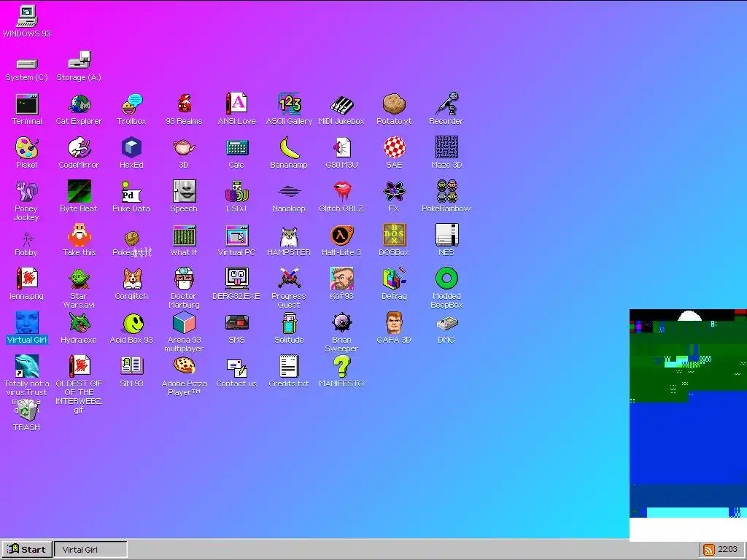Screen dimensions: 747x560
Task: Open lenna.png image file
Action: coord(27,279)
